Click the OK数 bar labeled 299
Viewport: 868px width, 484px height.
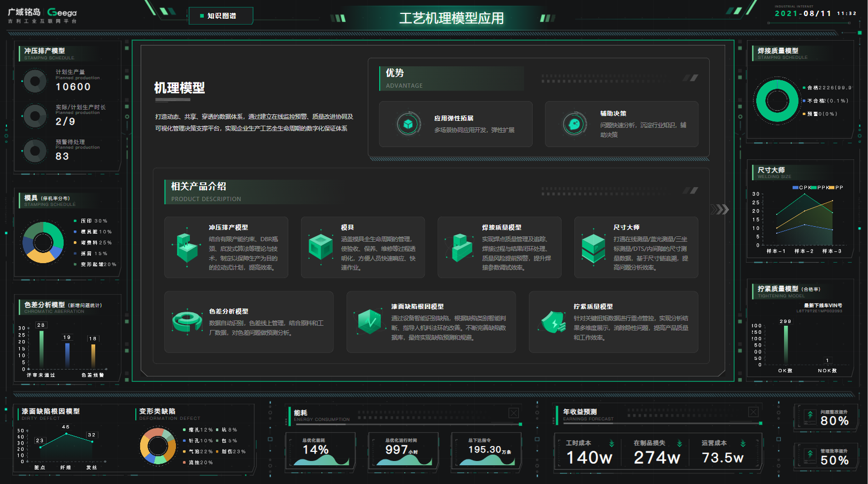click(786, 345)
